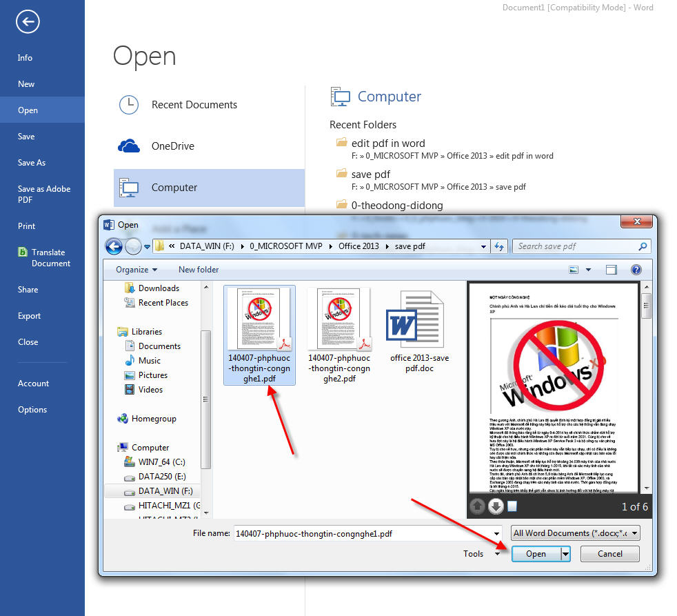Toggle the preview pane icon
Viewport: 677px width, 616px height.
tap(611, 270)
